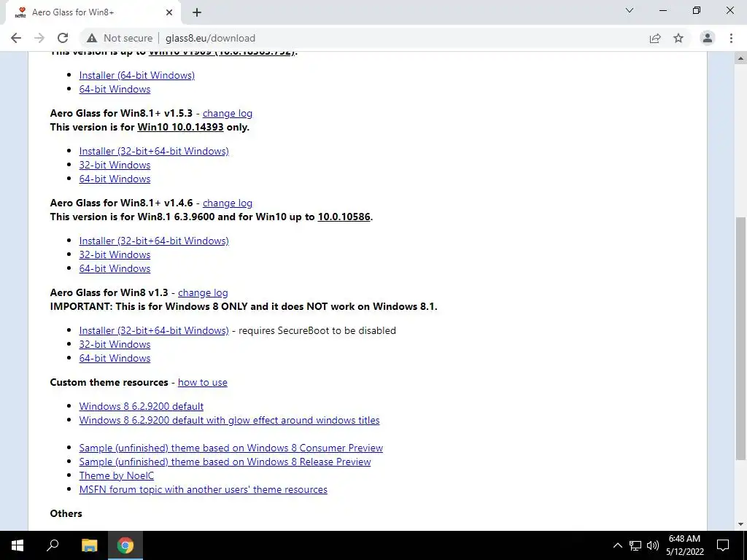The image size is (747, 560).
Task: Download v1.5.3 32-bit Windows
Action: 115,165
